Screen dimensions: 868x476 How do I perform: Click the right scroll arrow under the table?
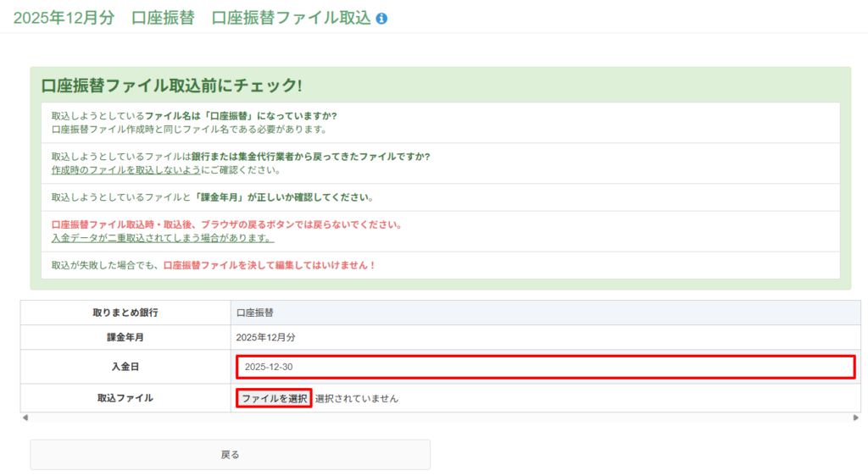(x=856, y=418)
